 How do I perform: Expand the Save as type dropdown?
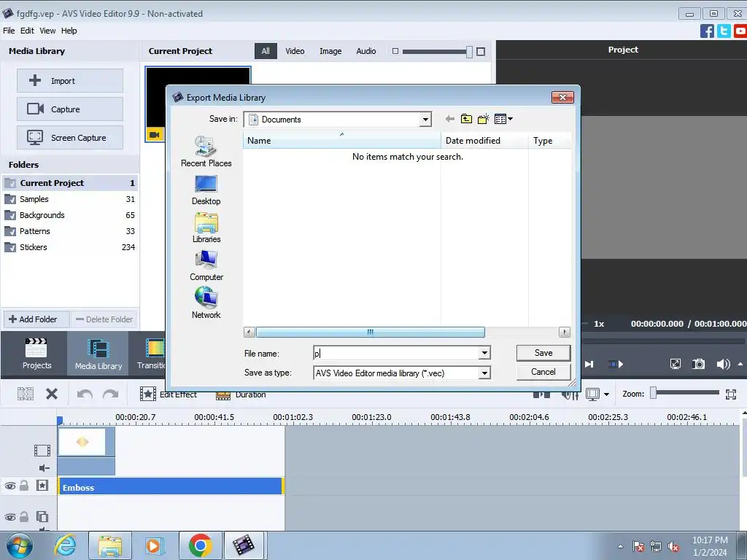[x=484, y=373]
